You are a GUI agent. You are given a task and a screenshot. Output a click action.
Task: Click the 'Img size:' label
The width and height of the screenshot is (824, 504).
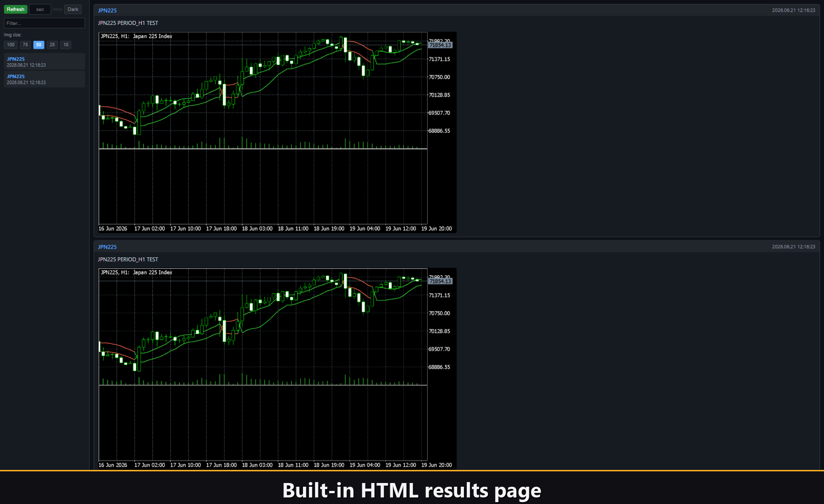click(13, 35)
